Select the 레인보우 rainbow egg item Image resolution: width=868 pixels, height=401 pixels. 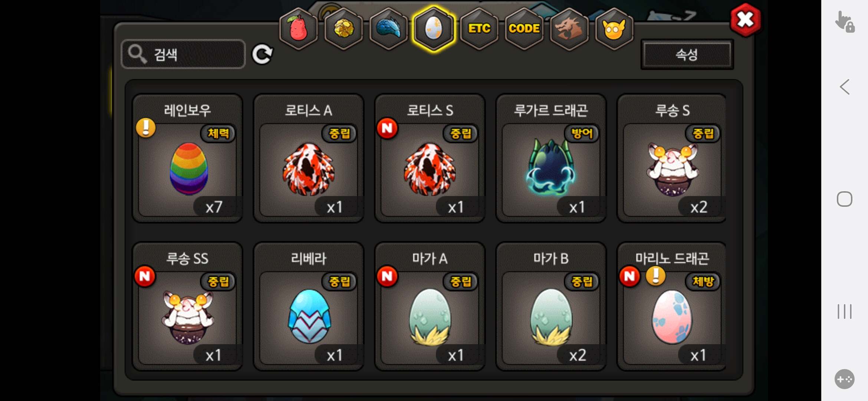pos(188,158)
